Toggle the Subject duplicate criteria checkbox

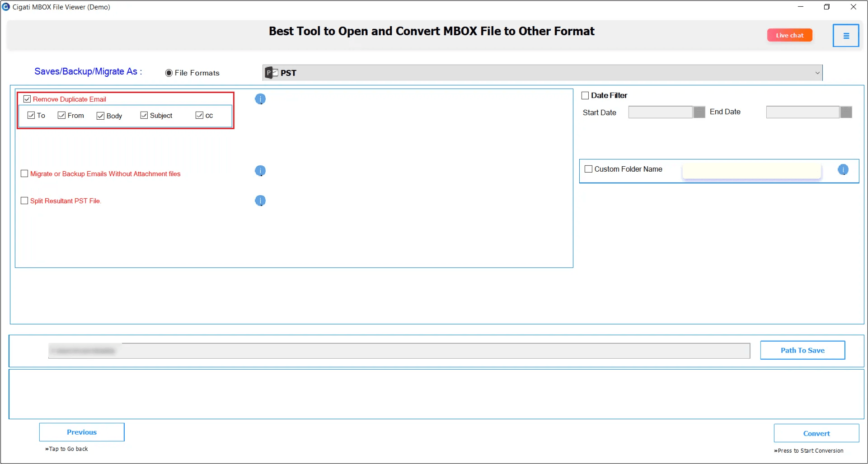click(144, 115)
